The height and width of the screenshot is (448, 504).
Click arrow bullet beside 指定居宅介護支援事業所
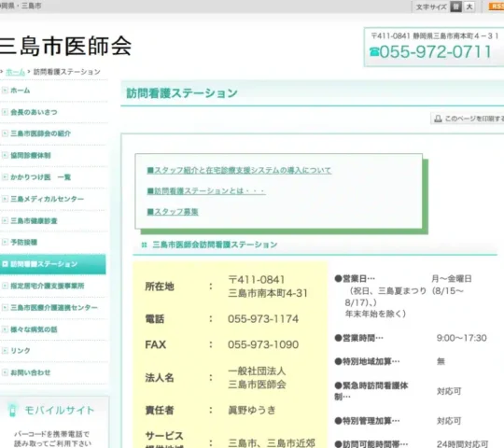5,286
